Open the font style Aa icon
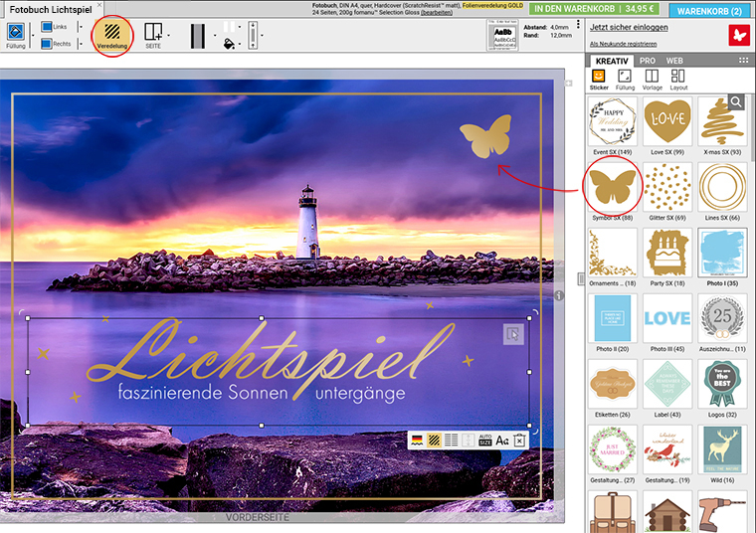The image size is (756, 533). (x=502, y=441)
